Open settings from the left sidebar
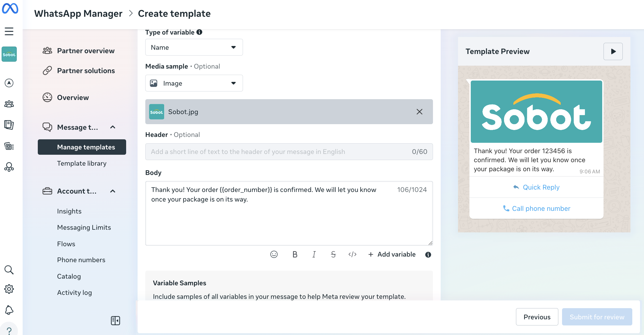644x335 pixels. [x=9, y=289]
